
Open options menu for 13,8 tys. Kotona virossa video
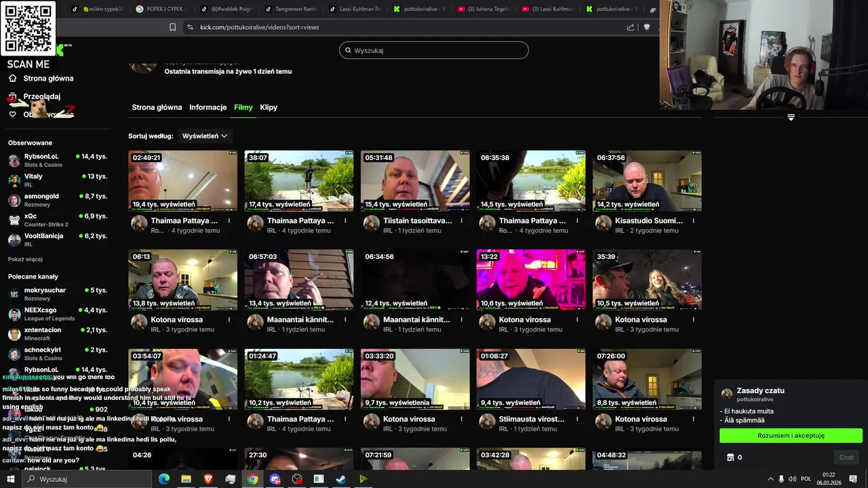[x=229, y=320]
